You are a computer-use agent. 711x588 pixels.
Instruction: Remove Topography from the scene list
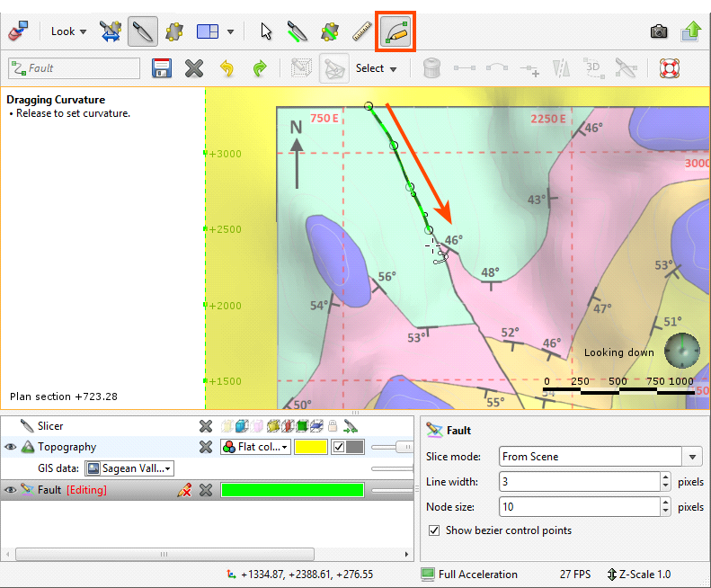coord(206,448)
